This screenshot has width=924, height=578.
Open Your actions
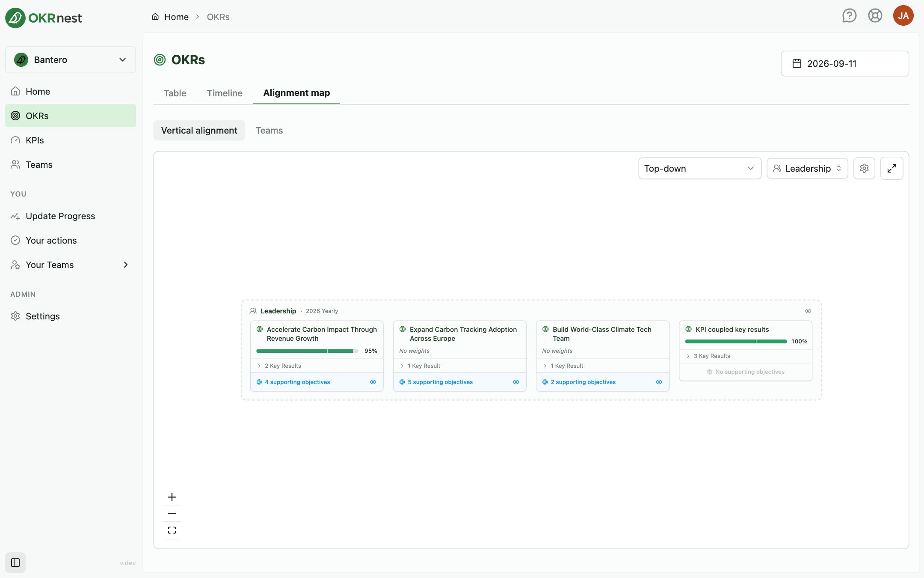pos(71,240)
